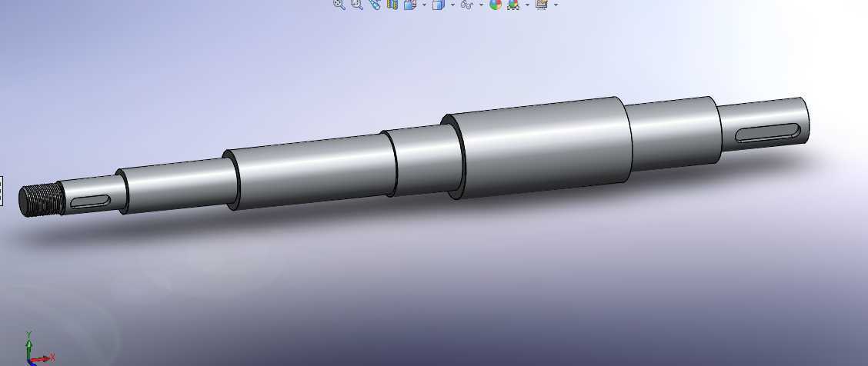Open the View Orientation cube icon

[x=410, y=5]
